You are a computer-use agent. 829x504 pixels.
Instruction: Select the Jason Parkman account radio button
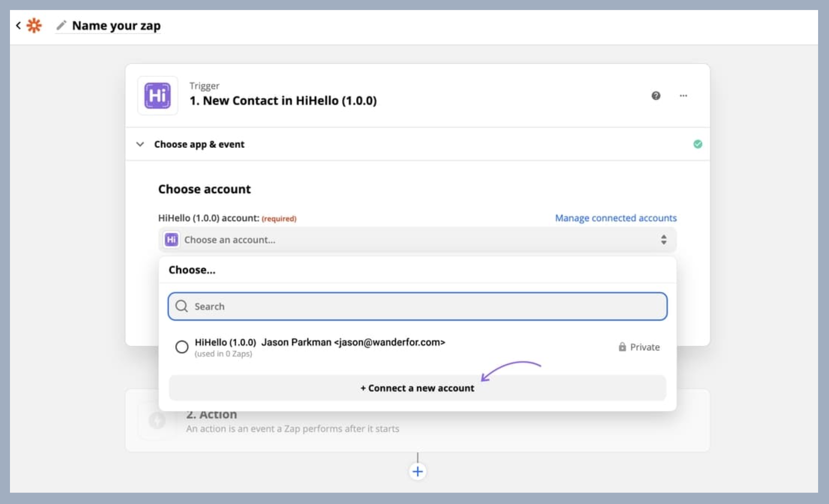coord(182,347)
